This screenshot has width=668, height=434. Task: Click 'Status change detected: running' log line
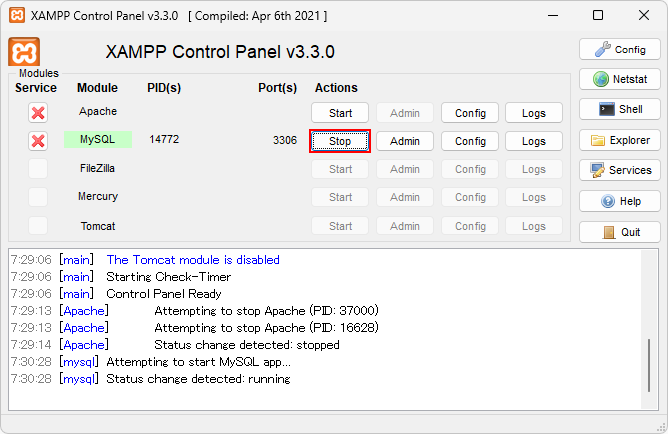pyautogui.click(x=199, y=379)
